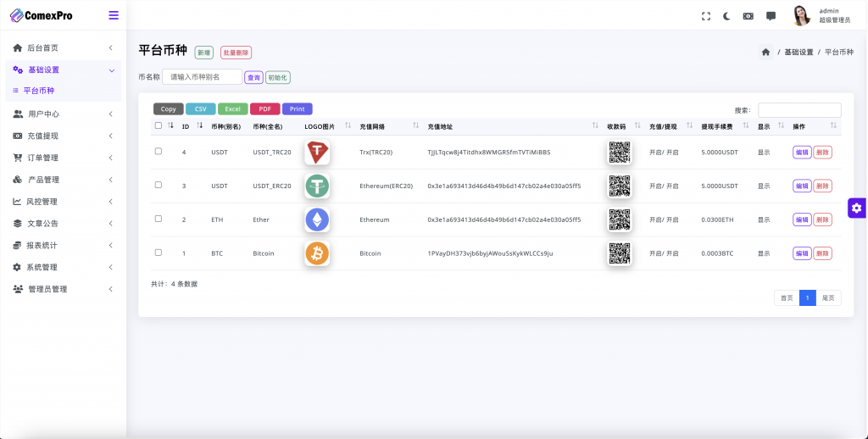
Task: Click 编辑 button for Bitcoin row
Action: click(x=801, y=253)
